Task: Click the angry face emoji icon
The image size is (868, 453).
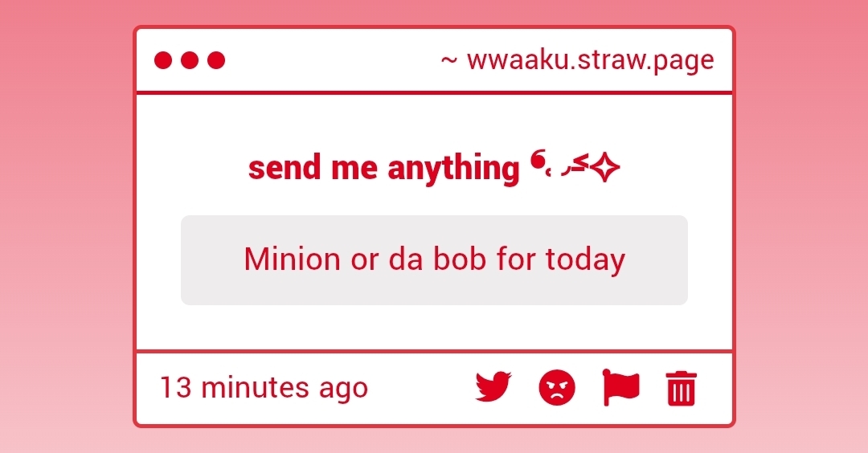Action: [x=557, y=388]
